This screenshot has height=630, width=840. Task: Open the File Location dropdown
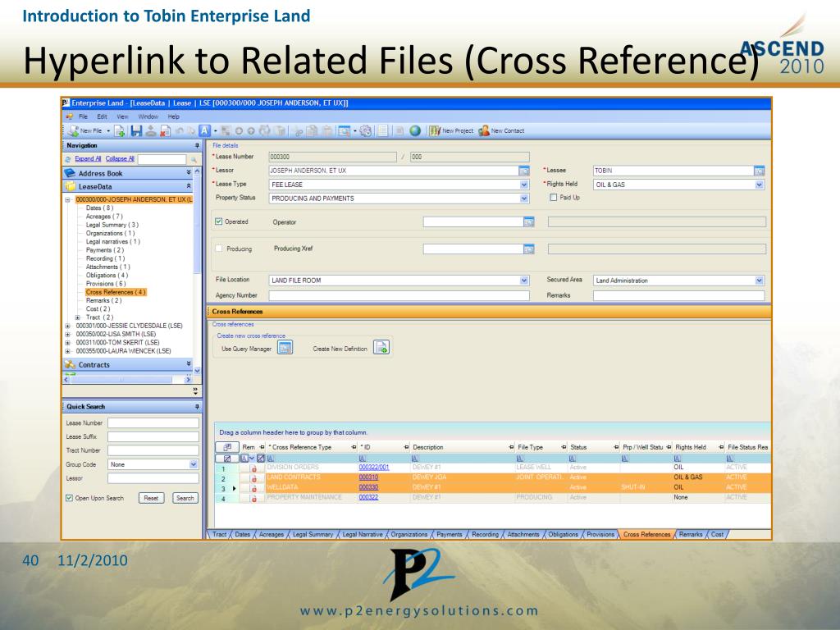[x=524, y=281]
